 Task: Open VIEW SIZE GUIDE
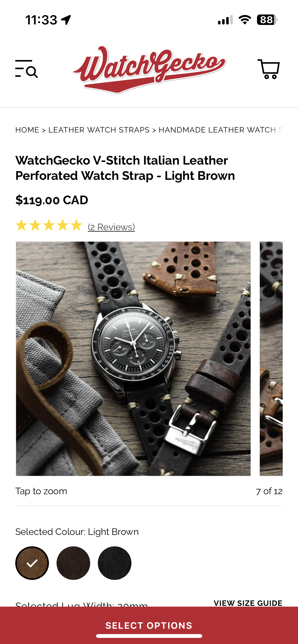[248, 603]
